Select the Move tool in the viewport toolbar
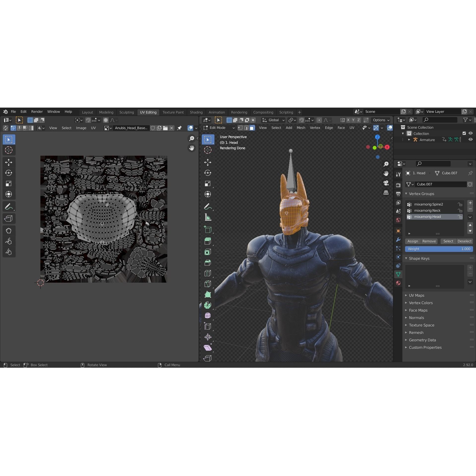Screen dimensions: 476x476 pos(208,162)
